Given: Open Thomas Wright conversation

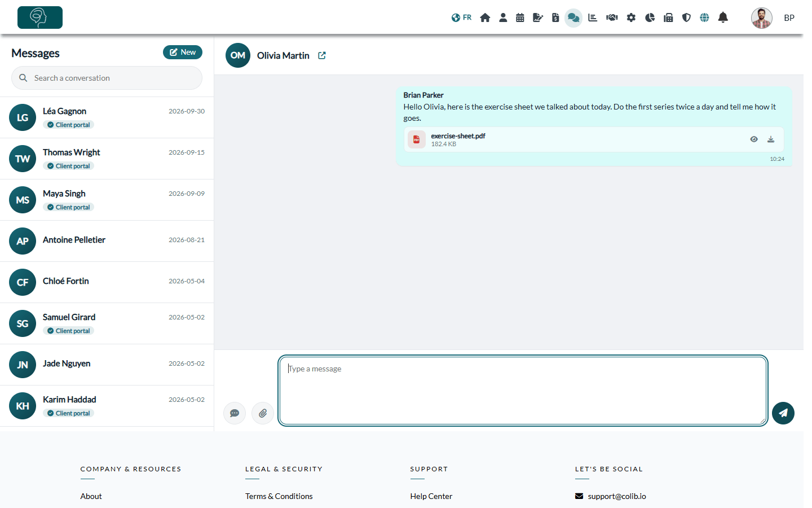Looking at the screenshot, I should coord(107,159).
